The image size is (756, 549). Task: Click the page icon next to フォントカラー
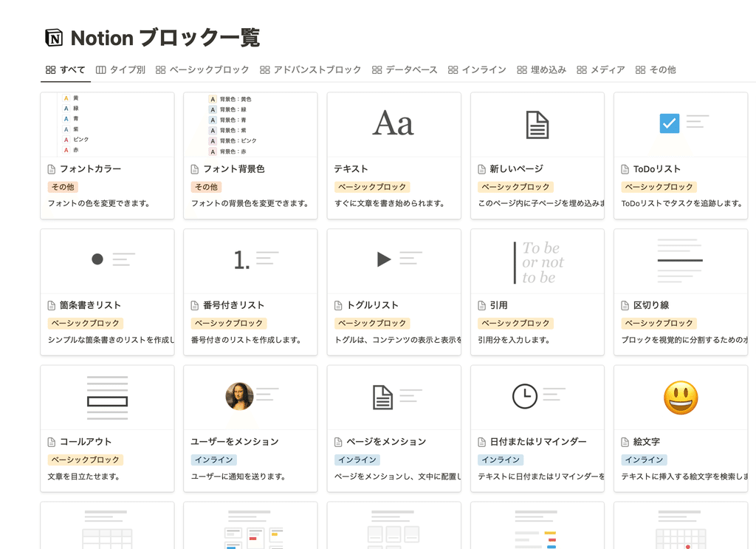point(52,169)
